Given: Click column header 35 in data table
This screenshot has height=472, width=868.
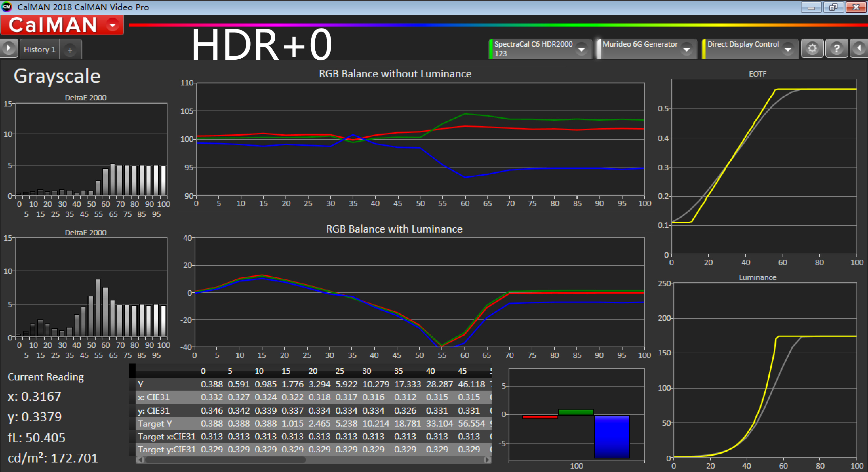Looking at the screenshot, I should pyautogui.click(x=398, y=371).
